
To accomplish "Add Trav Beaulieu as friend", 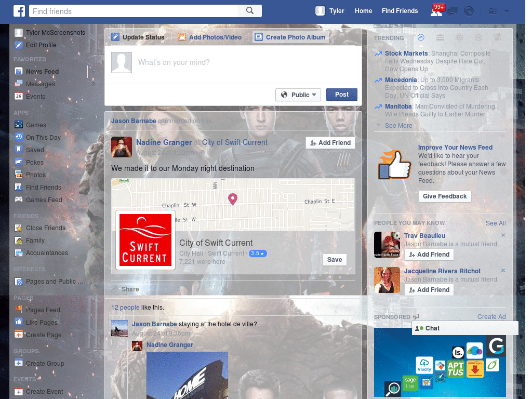I will (429, 255).
